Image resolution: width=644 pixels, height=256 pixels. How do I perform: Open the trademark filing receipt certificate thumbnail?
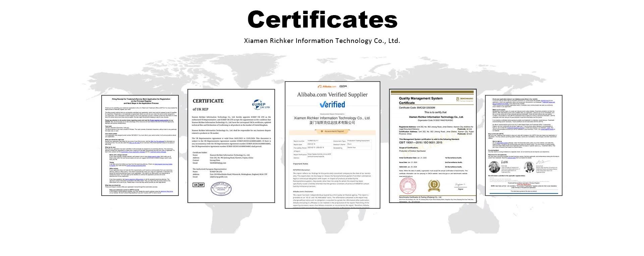[140, 145]
